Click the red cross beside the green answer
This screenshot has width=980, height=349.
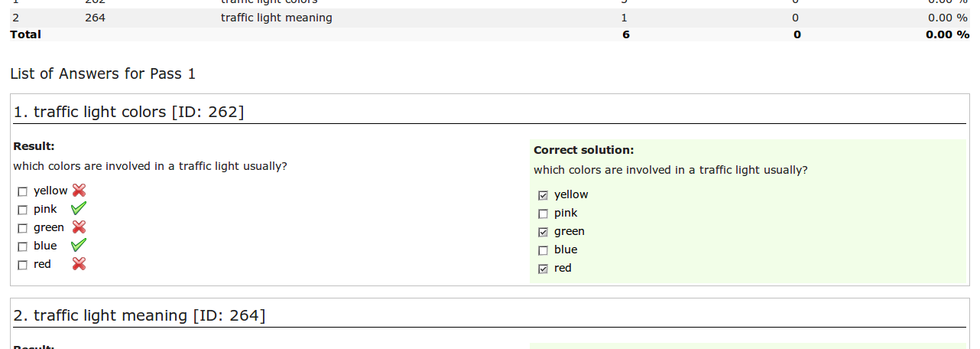click(79, 227)
